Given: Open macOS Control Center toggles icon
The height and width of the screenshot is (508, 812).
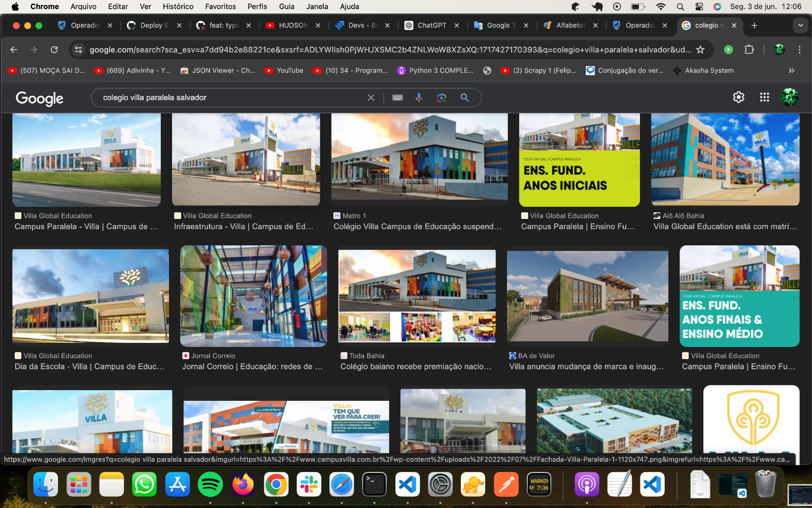Looking at the screenshot, I should (699, 7).
